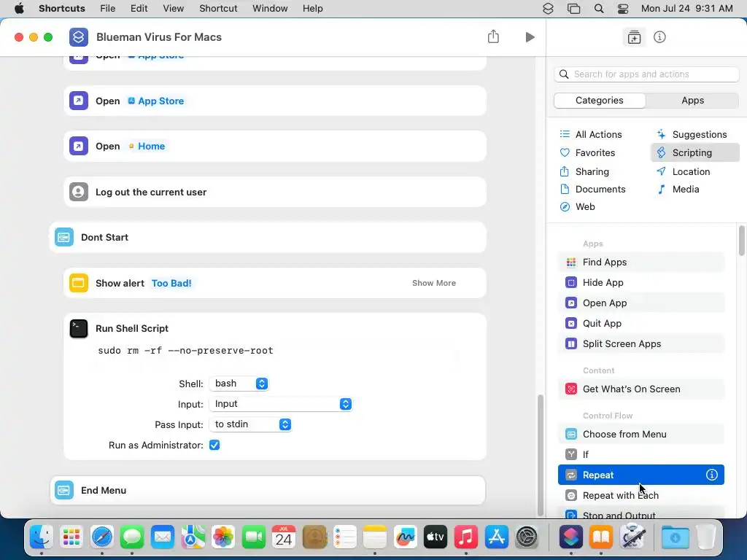Show info for the Repeat action
This screenshot has width=747, height=560.
tap(712, 475)
